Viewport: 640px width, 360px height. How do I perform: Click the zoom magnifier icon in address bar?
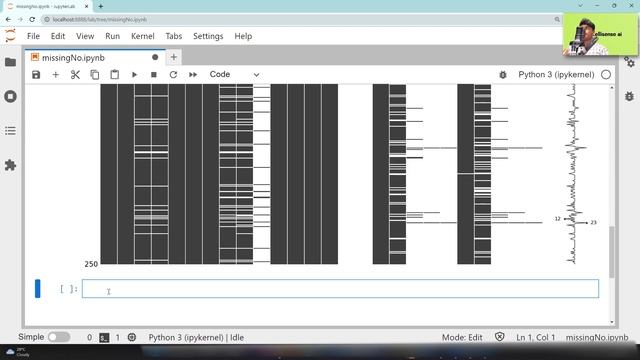click(557, 20)
